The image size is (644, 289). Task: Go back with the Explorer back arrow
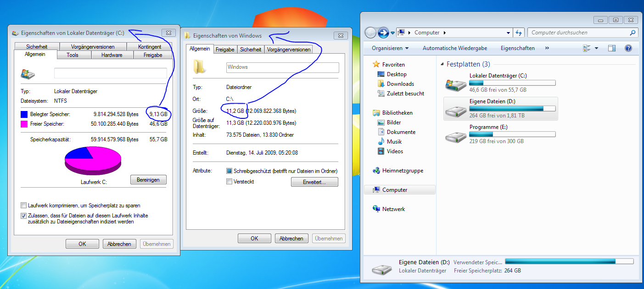tap(370, 33)
